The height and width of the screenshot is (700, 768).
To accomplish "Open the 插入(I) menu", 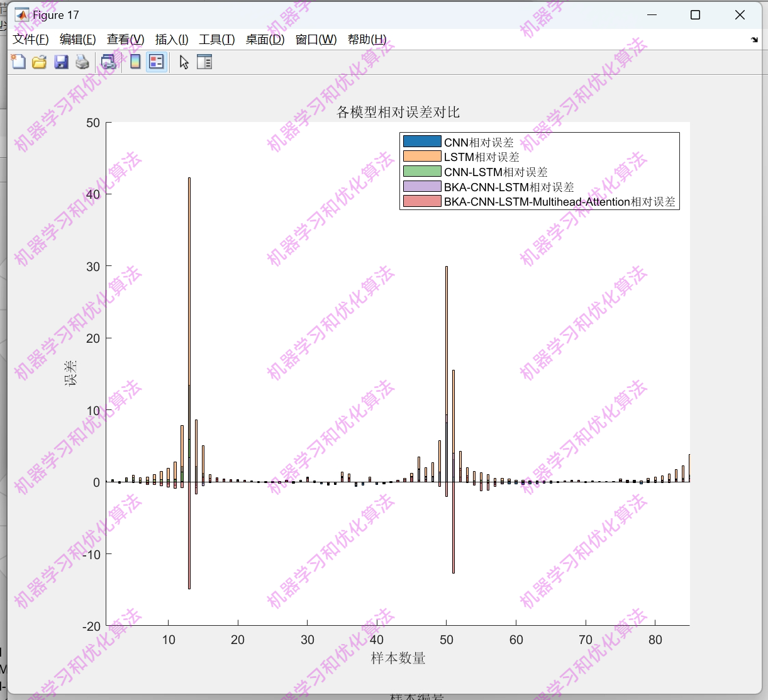I will [172, 40].
